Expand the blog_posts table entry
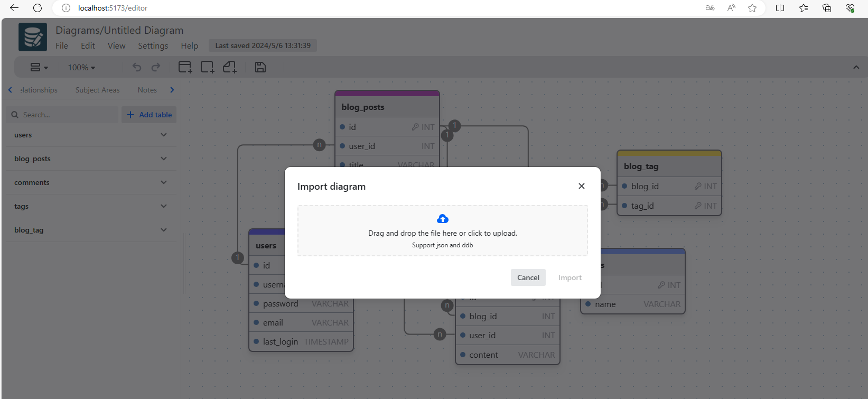The height and width of the screenshot is (399, 868). pyautogui.click(x=91, y=159)
